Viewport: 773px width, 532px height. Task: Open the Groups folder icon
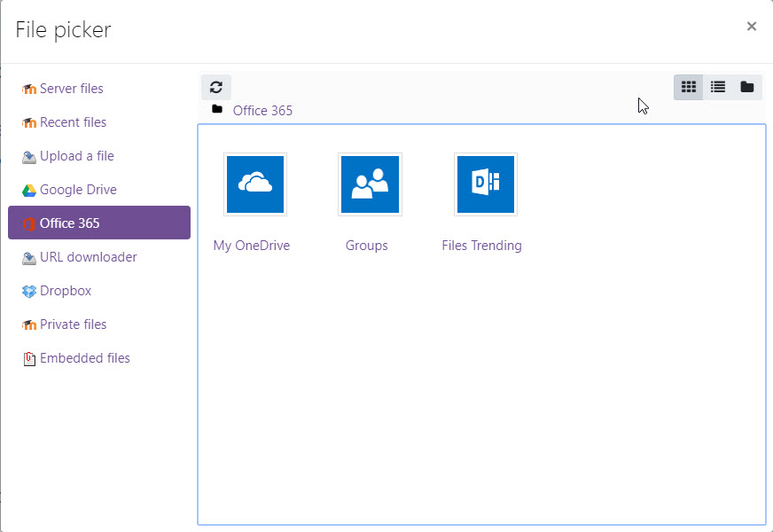(x=370, y=184)
